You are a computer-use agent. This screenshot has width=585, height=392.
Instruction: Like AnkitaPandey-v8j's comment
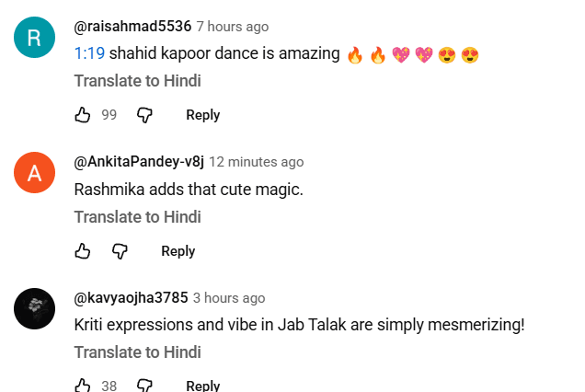pos(83,251)
